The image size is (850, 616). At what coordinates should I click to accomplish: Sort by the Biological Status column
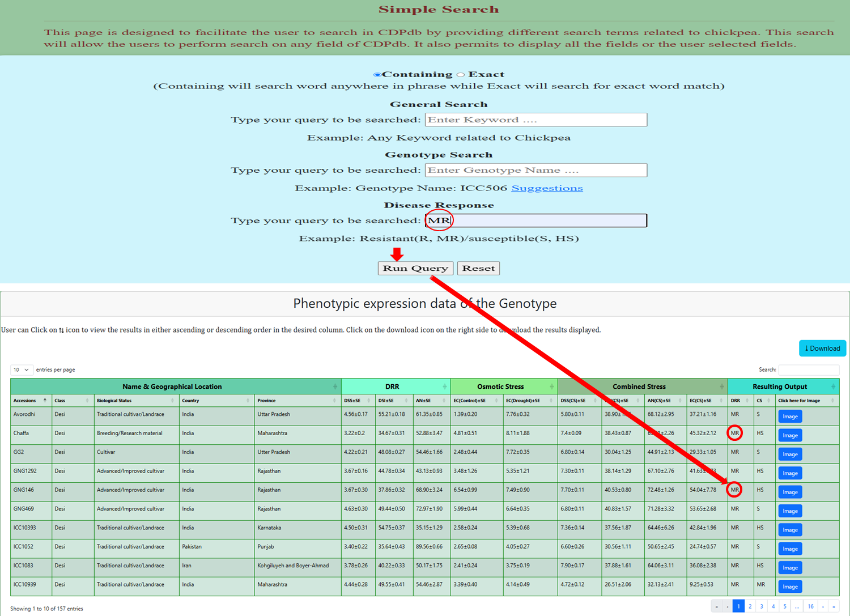click(172, 401)
